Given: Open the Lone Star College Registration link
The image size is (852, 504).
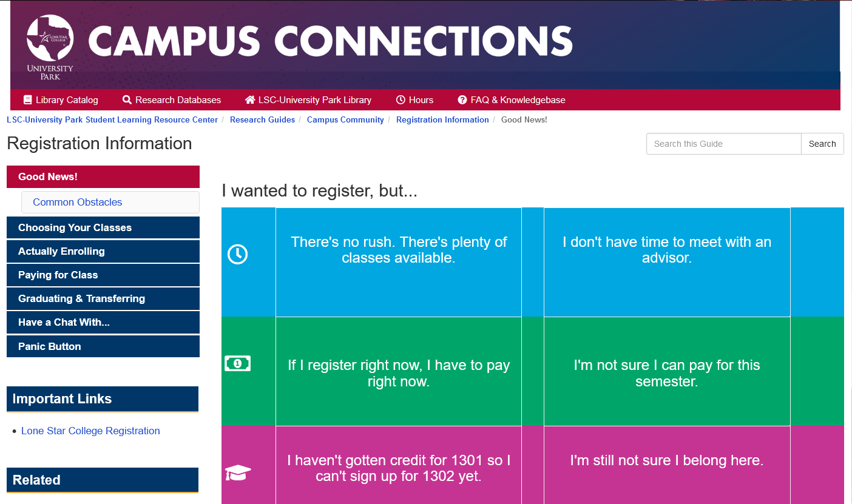Looking at the screenshot, I should pyautogui.click(x=90, y=431).
